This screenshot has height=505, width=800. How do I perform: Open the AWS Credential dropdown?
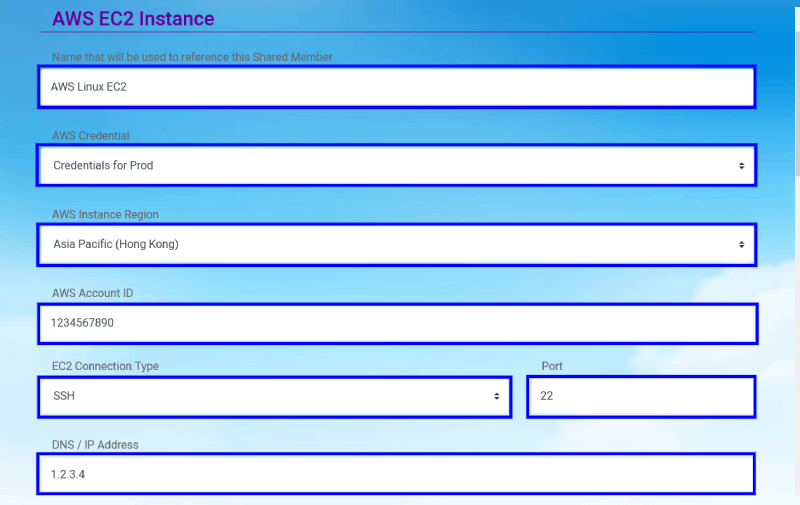tap(396, 165)
